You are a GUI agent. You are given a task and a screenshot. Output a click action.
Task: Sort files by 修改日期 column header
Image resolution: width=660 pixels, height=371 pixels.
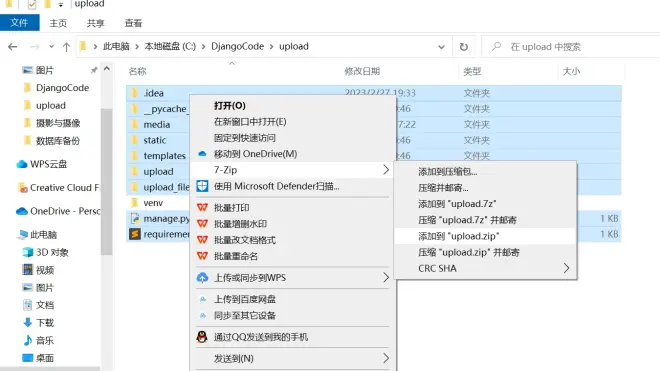coord(362,71)
